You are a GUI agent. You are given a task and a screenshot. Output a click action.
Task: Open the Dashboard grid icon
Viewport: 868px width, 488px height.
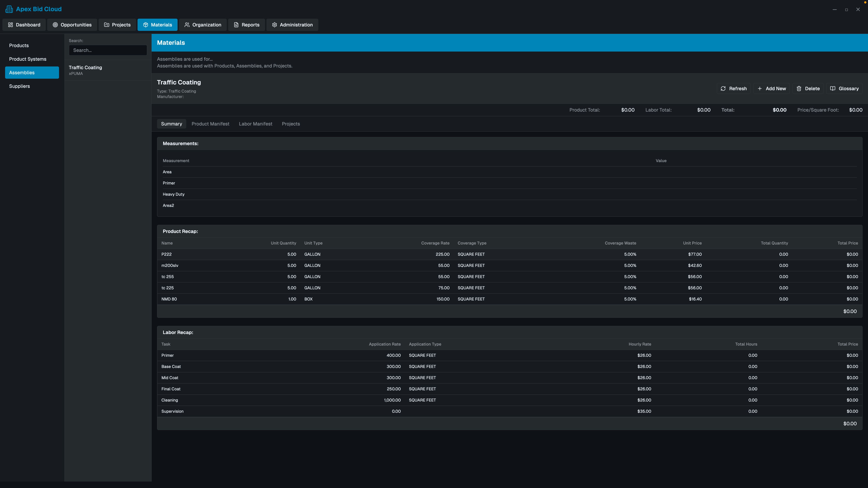[11, 25]
